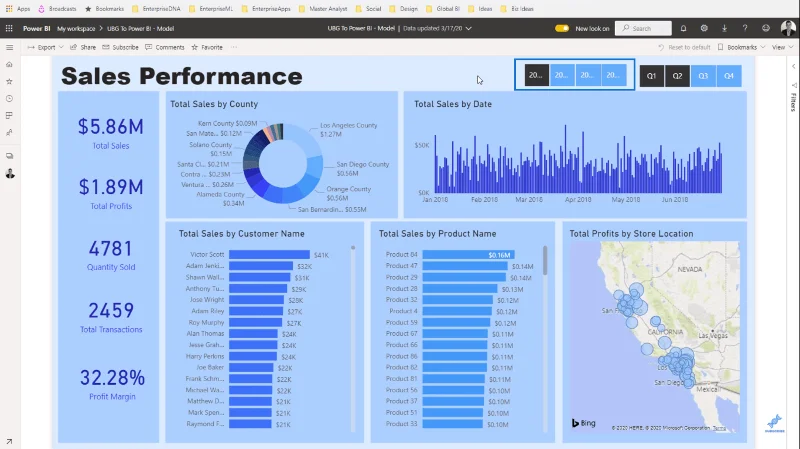Click the Victor Scott sales bar
This screenshot has width=800, height=449.
269,255
